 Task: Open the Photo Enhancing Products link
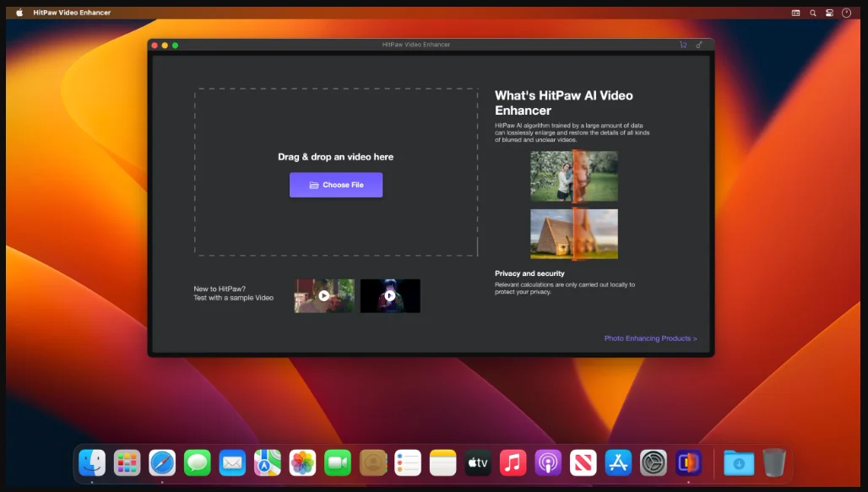[650, 338]
